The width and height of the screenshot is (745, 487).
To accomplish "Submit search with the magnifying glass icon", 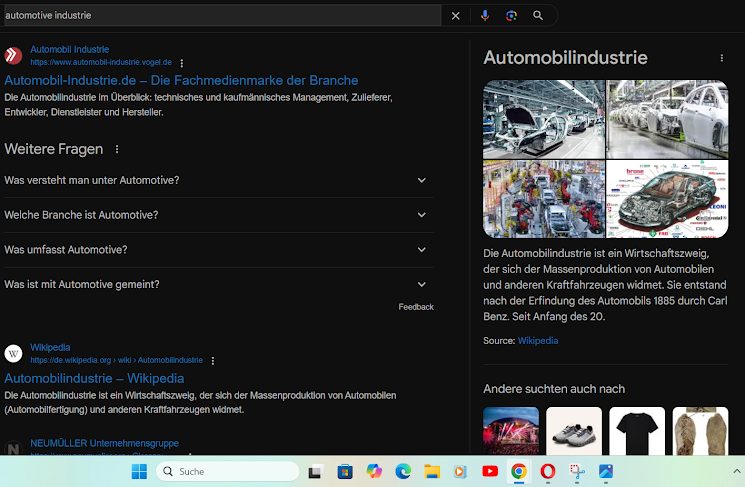I will pos(538,16).
